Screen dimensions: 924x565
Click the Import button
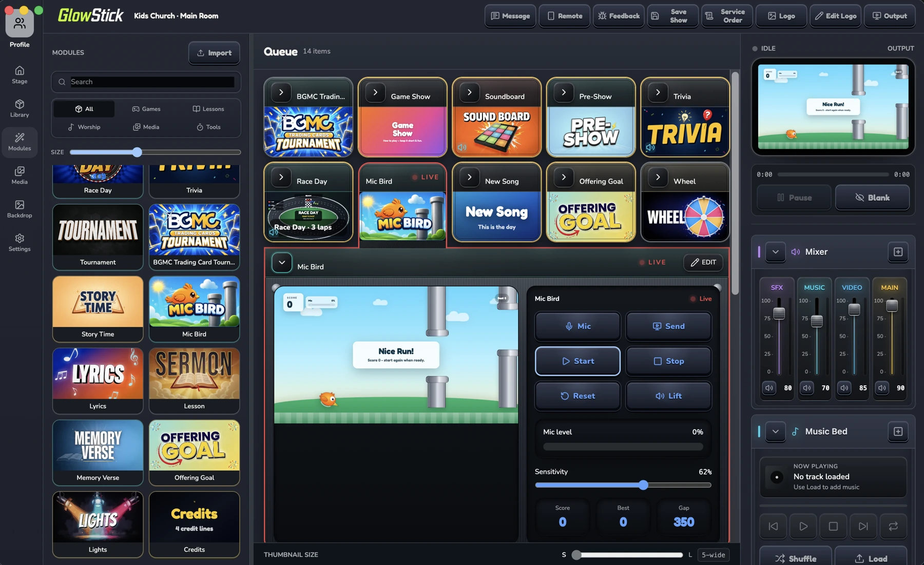click(214, 53)
